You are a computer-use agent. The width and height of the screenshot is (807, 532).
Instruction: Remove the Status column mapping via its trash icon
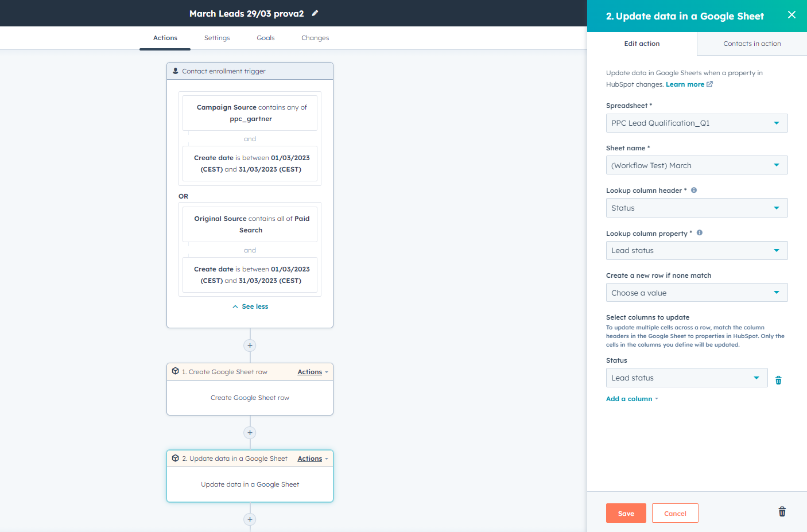[x=778, y=379]
